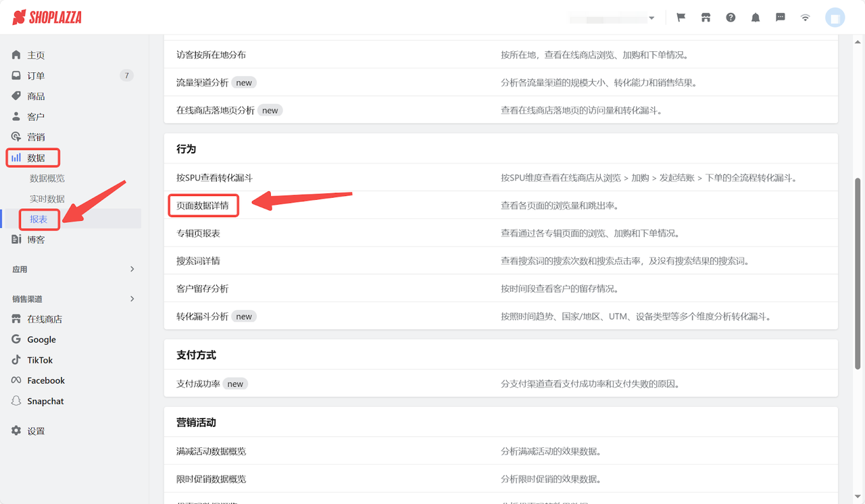This screenshot has width=865, height=504.
Task: Check notifications via the bell icon
Action: click(x=756, y=17)
